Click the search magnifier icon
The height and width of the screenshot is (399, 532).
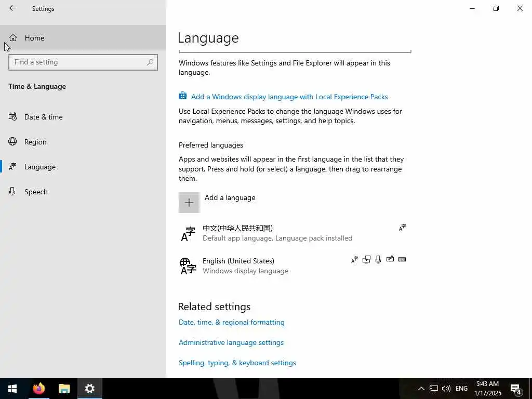pyautogui.click(x=150, y=62)
